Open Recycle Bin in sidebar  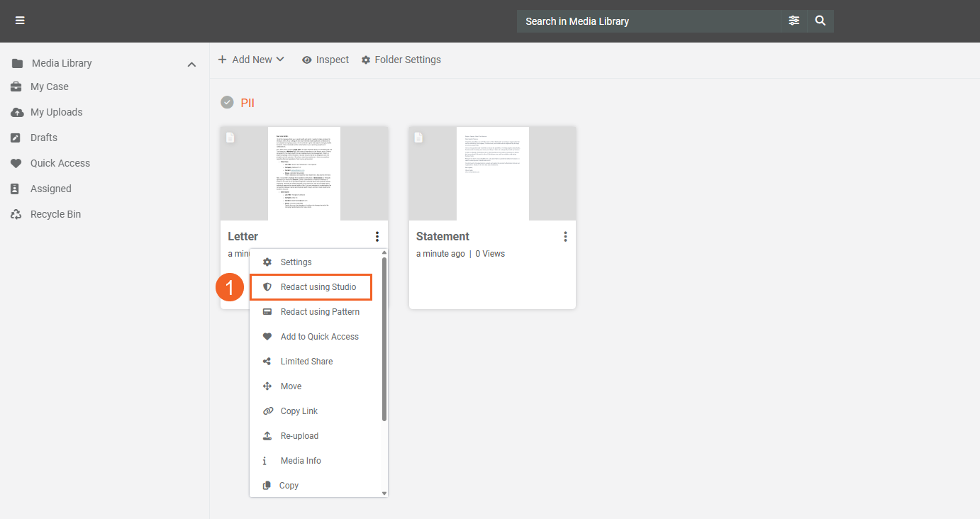tap(55, 214)
